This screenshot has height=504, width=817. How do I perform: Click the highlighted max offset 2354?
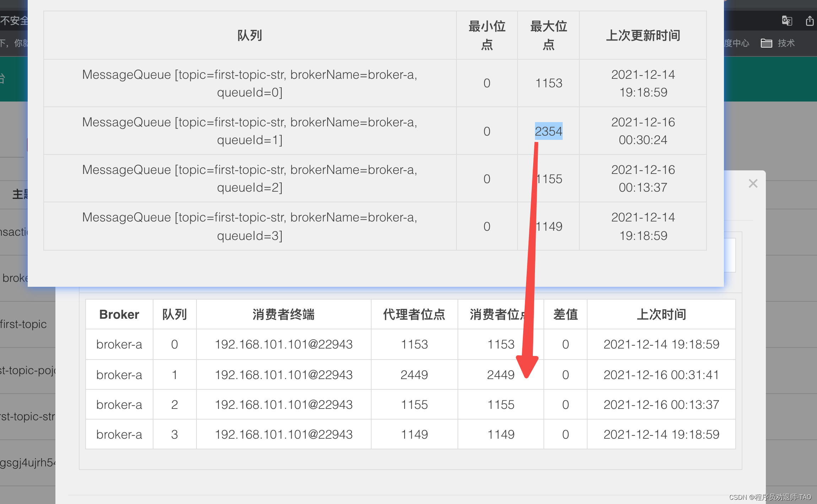pyautogui.click(x=548, y=131)
